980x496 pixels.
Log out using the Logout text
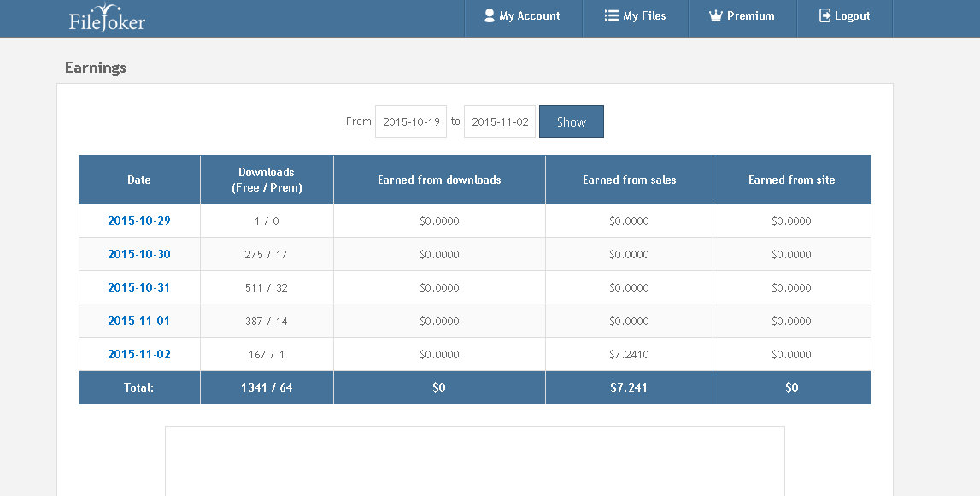tap(853, 15)
